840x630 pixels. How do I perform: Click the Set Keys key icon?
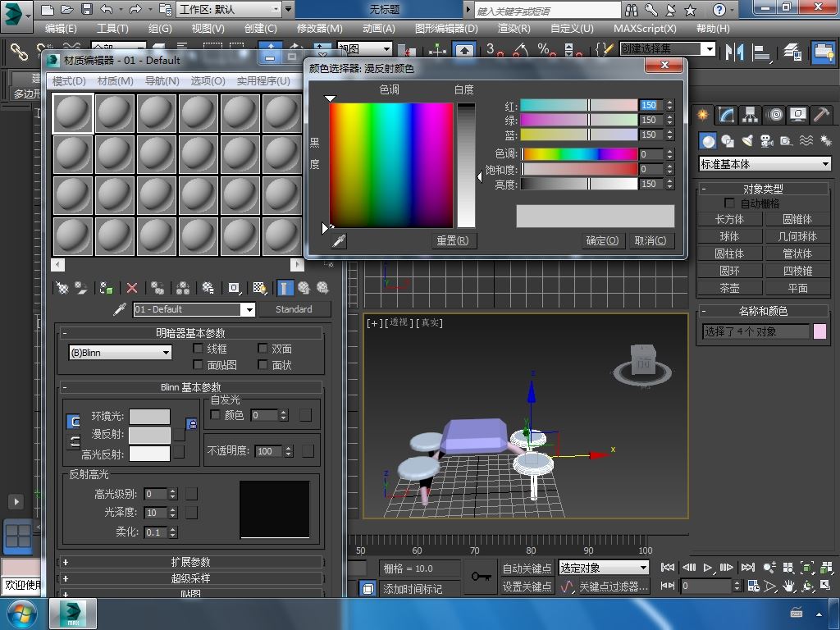[x=481, y=577]
